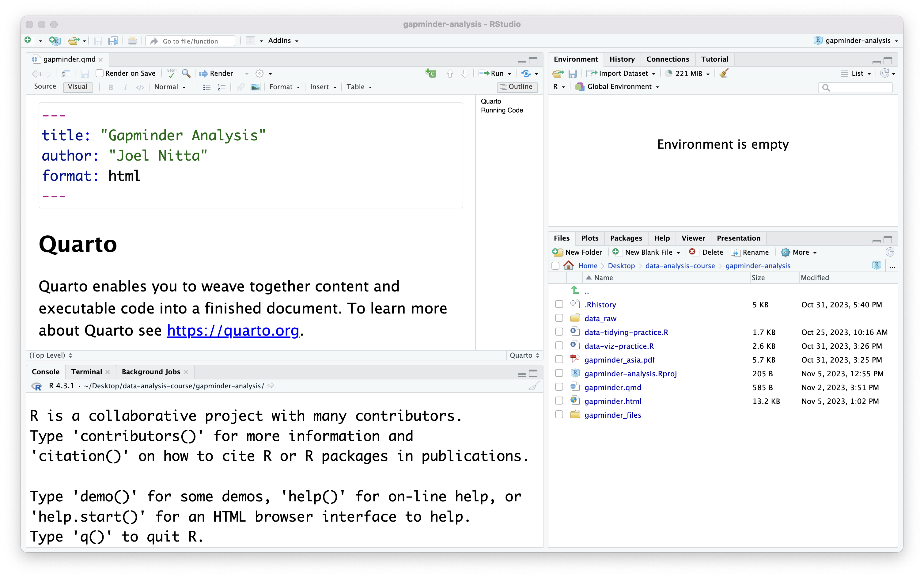Switch editor to Source mode

click(45, 87)
